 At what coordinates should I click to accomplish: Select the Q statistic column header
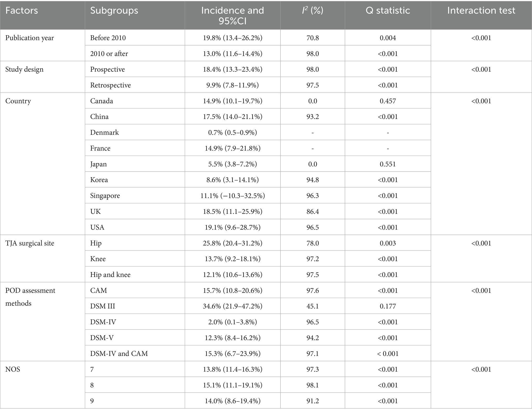coord(388,11)
